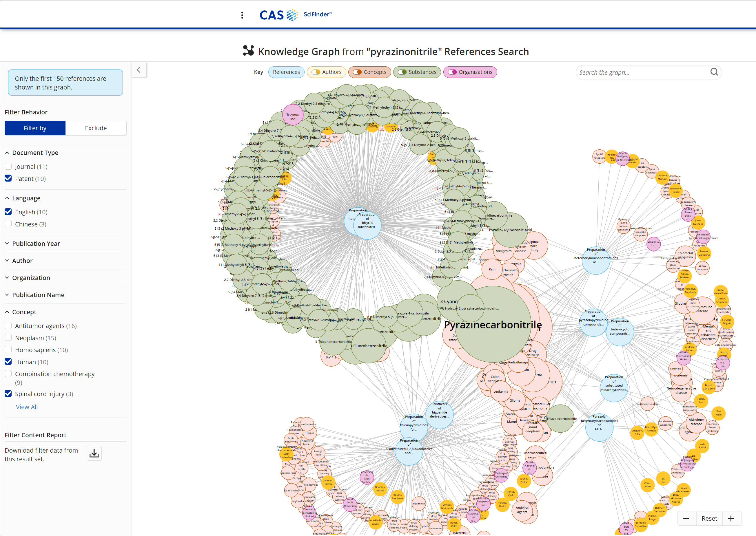
Task: Toggle the Authors key switch
Action: pos(316,72)
